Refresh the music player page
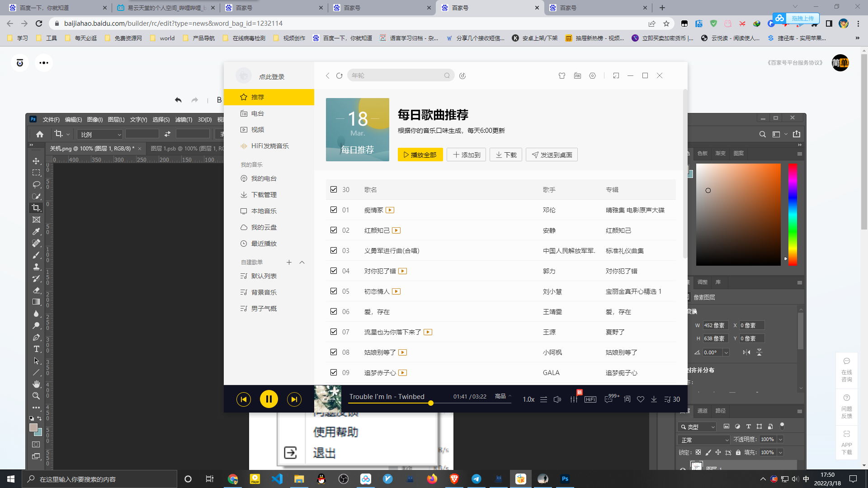This screenshot has width=868, height=488. pos(340,76)
